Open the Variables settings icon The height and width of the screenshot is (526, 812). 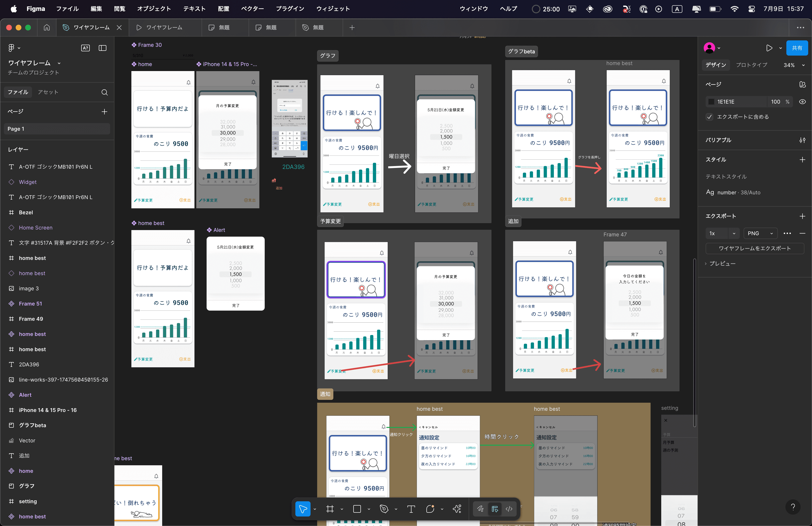pyautogui.click(x=803, y=140)
